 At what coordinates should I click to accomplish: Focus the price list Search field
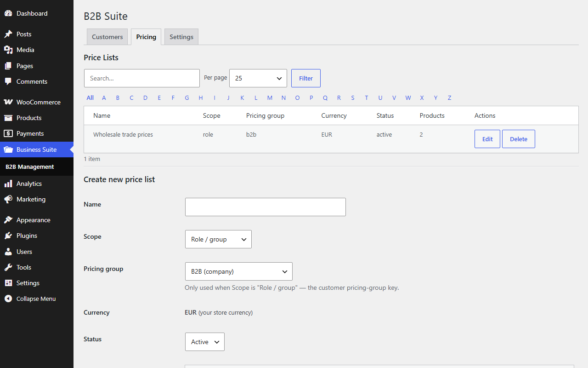142,78
